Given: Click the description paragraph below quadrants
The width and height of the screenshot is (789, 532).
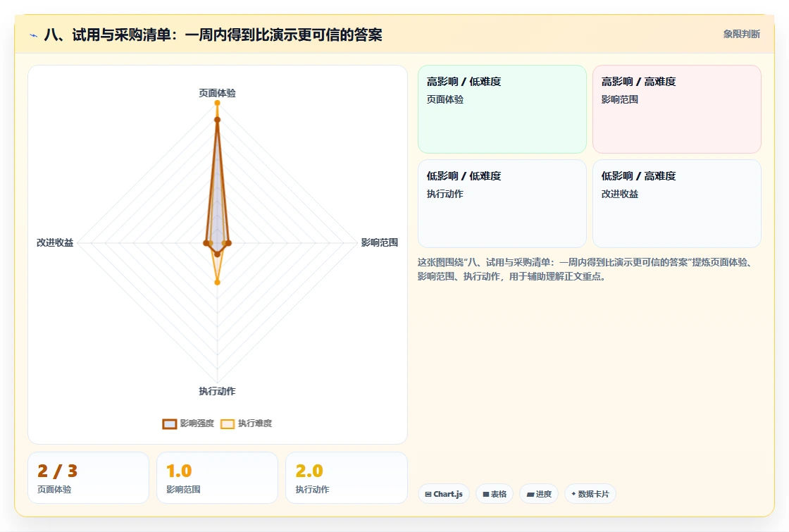Looking at the screenshot, I should click(x=586, y=269).
